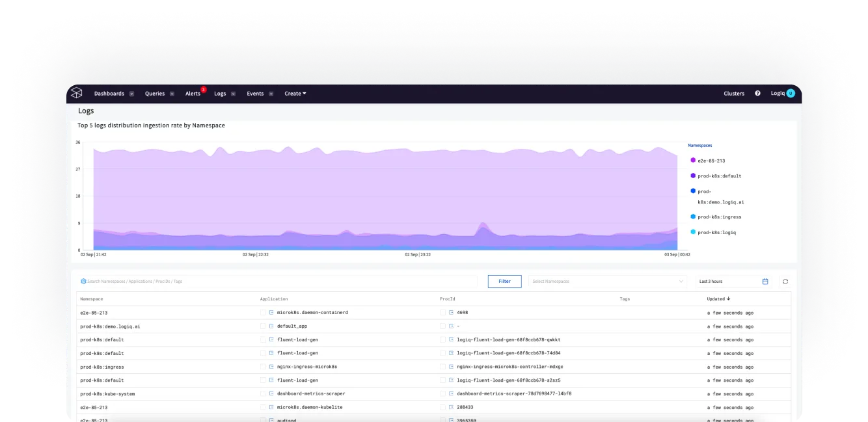This screenshot has height=422, width=868.
Task: Check the logiq-fluent-load-gen-68f8ccb678-qwkkt ProcId checkbox
Action: click(442, 340)
